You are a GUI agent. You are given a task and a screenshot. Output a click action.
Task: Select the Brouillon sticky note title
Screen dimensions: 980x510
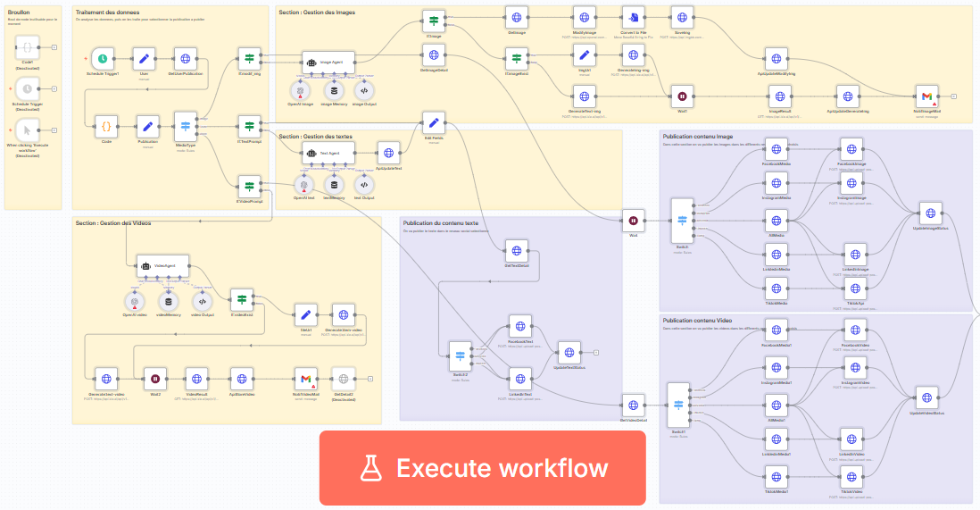pos(20,13)
